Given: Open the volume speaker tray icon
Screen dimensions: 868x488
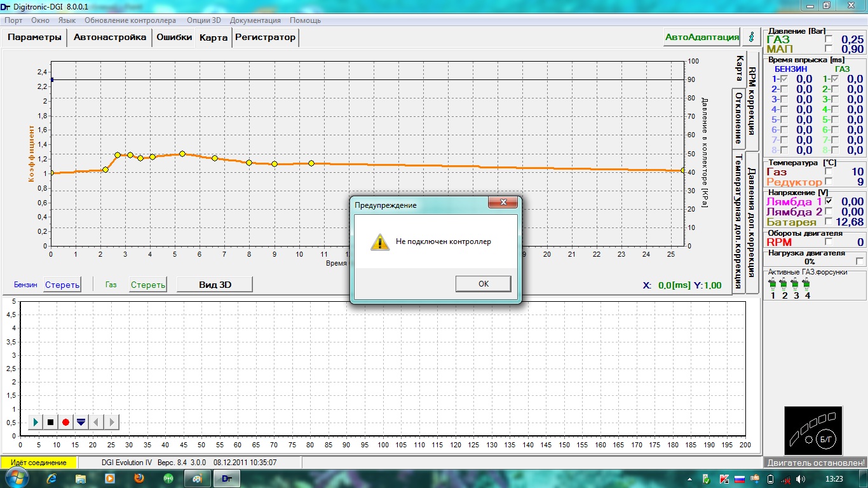Looking at the screenshot, I should pos(801,478).
